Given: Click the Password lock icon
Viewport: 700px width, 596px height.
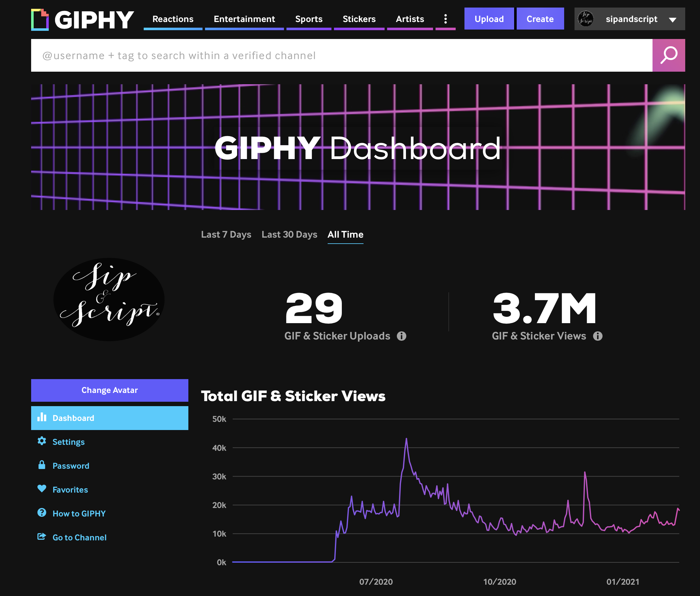Looking at the screenshot, I should [x=42, y=465].
